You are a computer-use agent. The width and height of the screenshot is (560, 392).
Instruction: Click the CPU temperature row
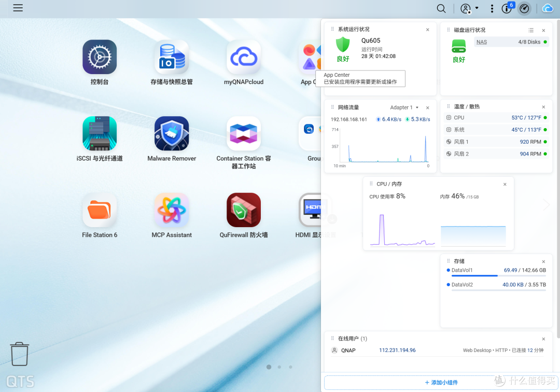click(496, 118)
